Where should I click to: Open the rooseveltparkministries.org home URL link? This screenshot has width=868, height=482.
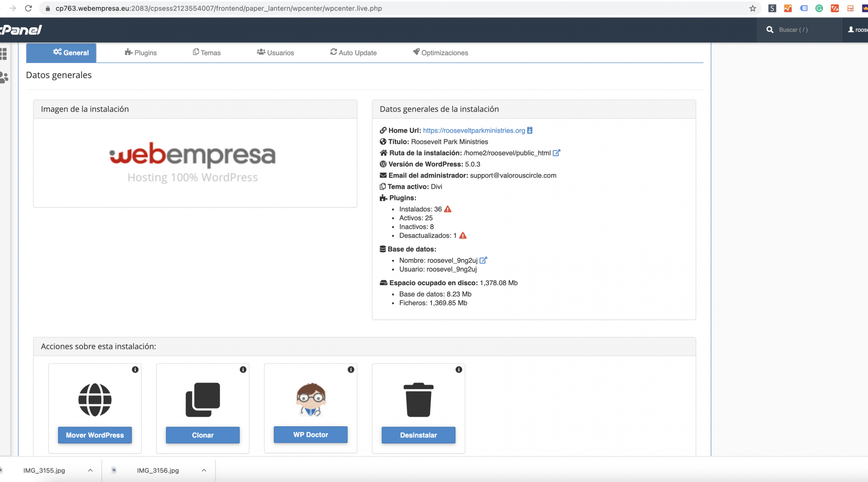pyautogui.click(x=474, y=130)
